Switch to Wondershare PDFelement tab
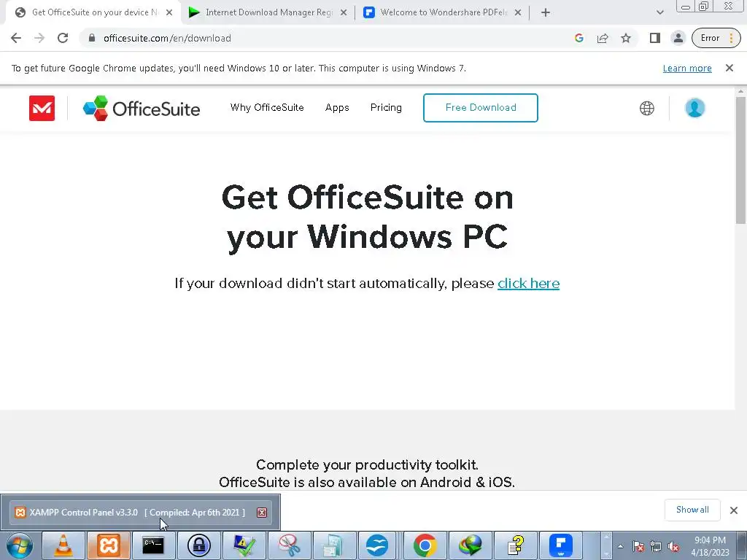Screen dimensions: 747x560 pyautogui.click(x=443, y=12)
